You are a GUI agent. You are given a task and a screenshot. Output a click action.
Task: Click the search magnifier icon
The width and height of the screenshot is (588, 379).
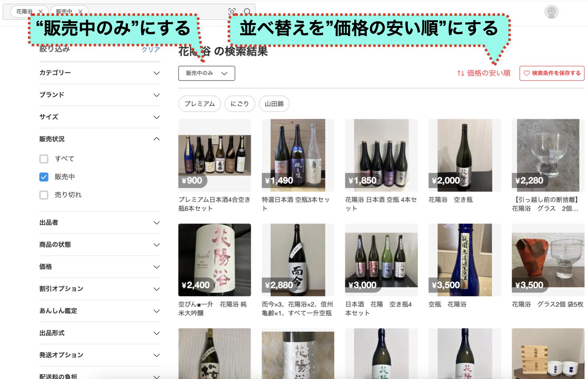click(x=247, y=12)
